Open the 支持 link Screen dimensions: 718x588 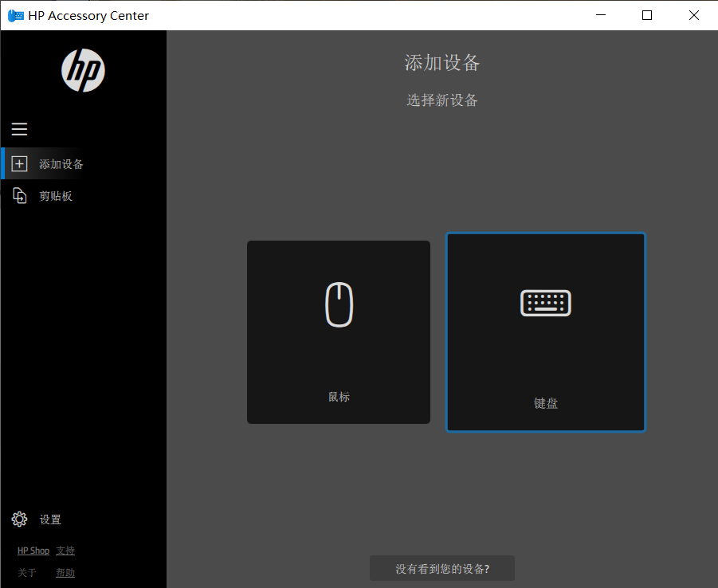coord(65,551)
